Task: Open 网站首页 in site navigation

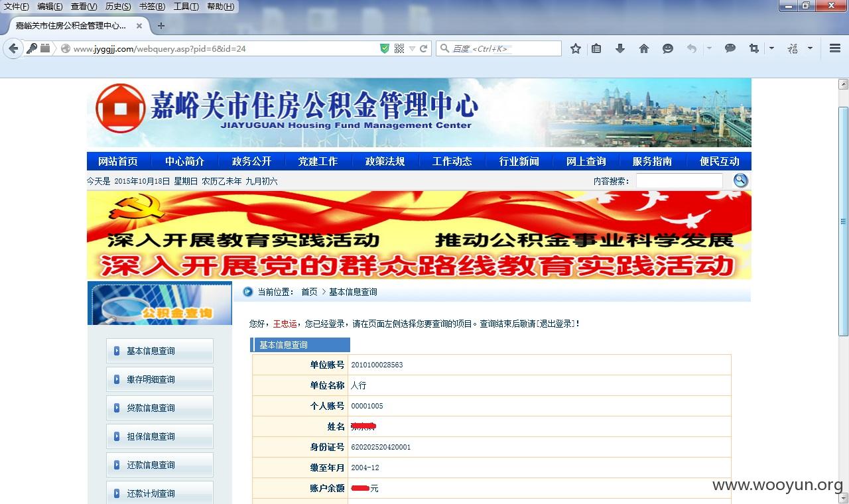Action: click(118, 161)
